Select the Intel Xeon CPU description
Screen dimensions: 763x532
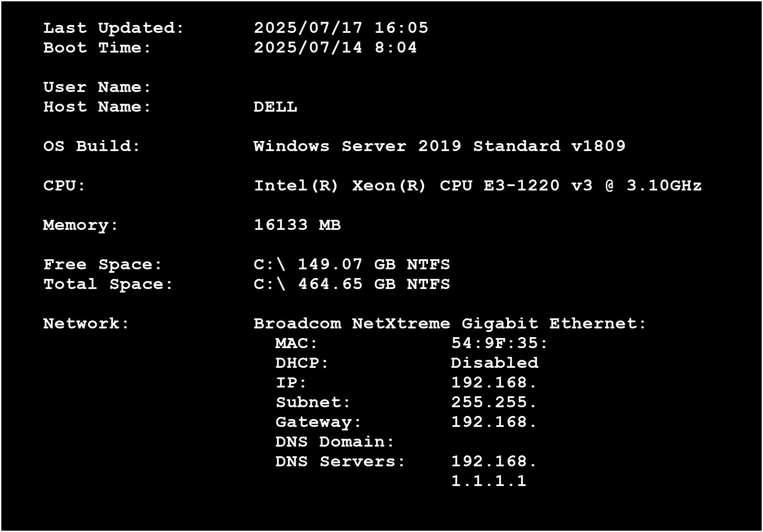point(478,186)
